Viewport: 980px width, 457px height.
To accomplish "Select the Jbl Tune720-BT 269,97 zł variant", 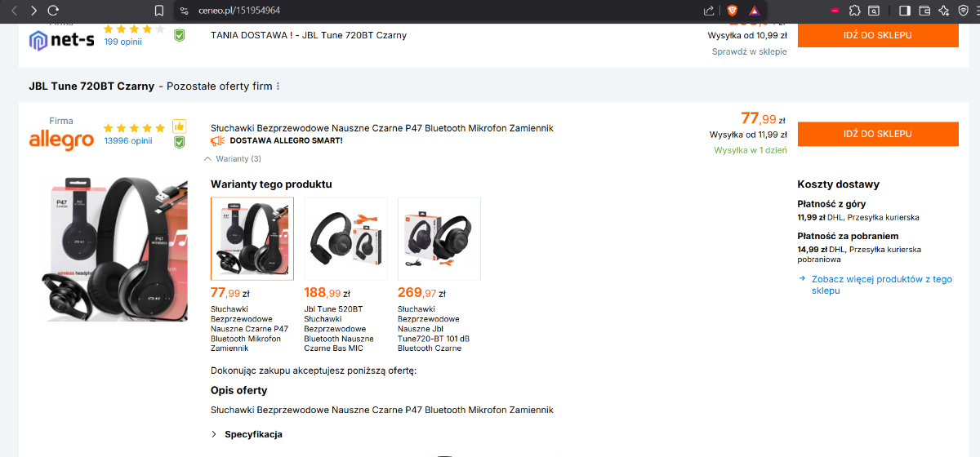I will (439, 238).
